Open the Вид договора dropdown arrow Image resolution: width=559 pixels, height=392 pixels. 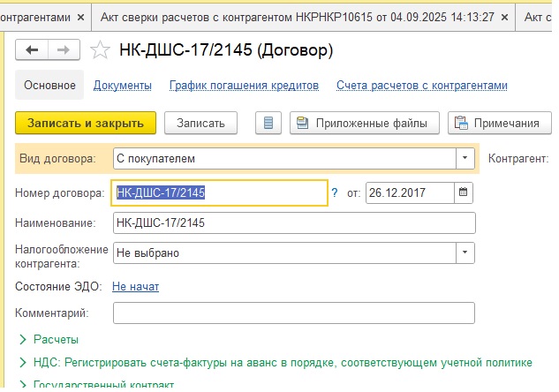(x=465, y=158)
